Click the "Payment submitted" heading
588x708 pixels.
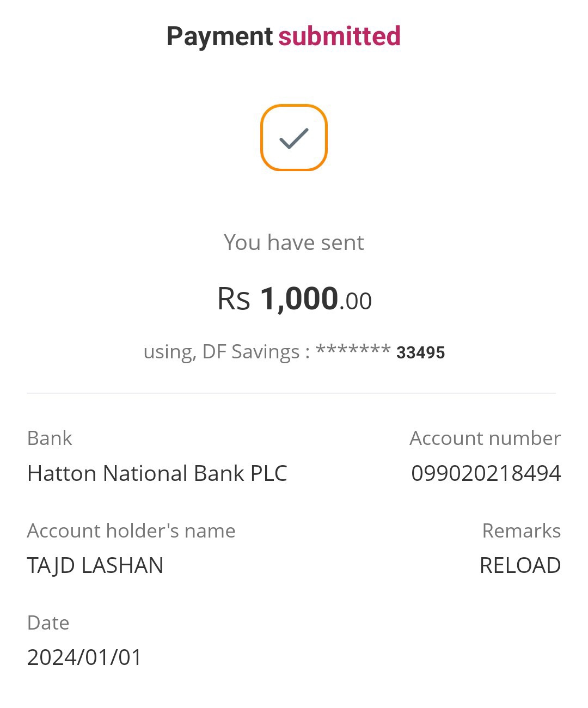click(283, 36)
